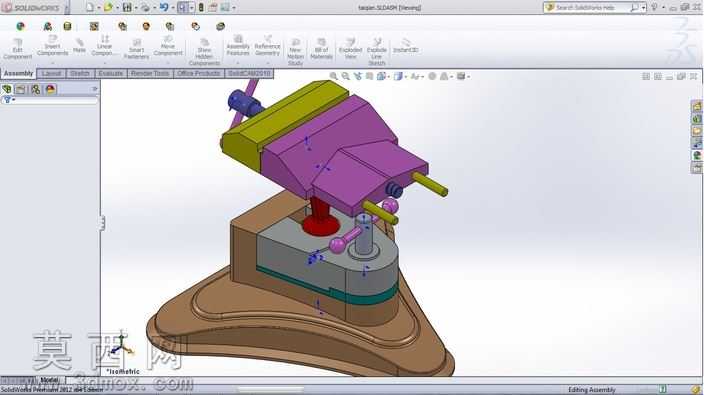
Task: Open File Explorer folder icon in task pane
Action: pos(696,131)
